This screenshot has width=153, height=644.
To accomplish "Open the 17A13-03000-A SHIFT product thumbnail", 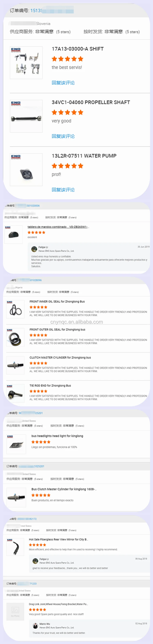I will pyautogui.click(x=26, y=63).
